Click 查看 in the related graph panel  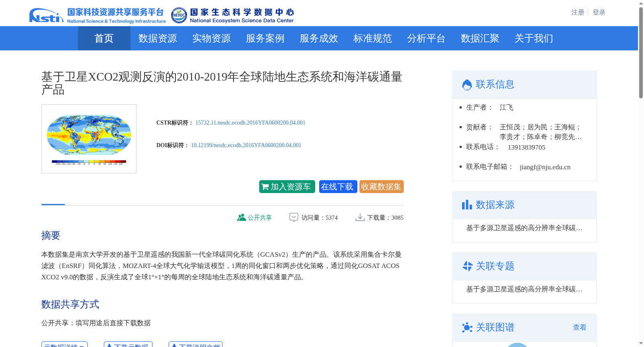(580, 327)
